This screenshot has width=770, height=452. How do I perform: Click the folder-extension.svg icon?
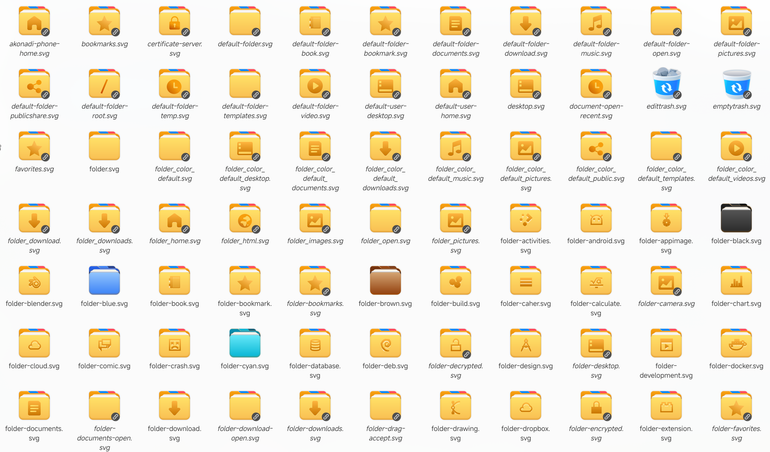[x=666, y=406]
